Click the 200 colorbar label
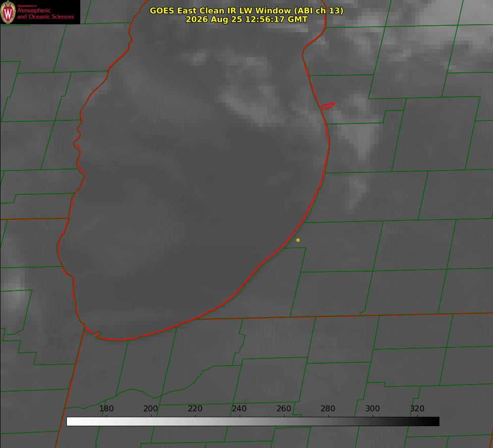Screen dimensions: 493x448 pyautogui.click(x=151, y=408)
